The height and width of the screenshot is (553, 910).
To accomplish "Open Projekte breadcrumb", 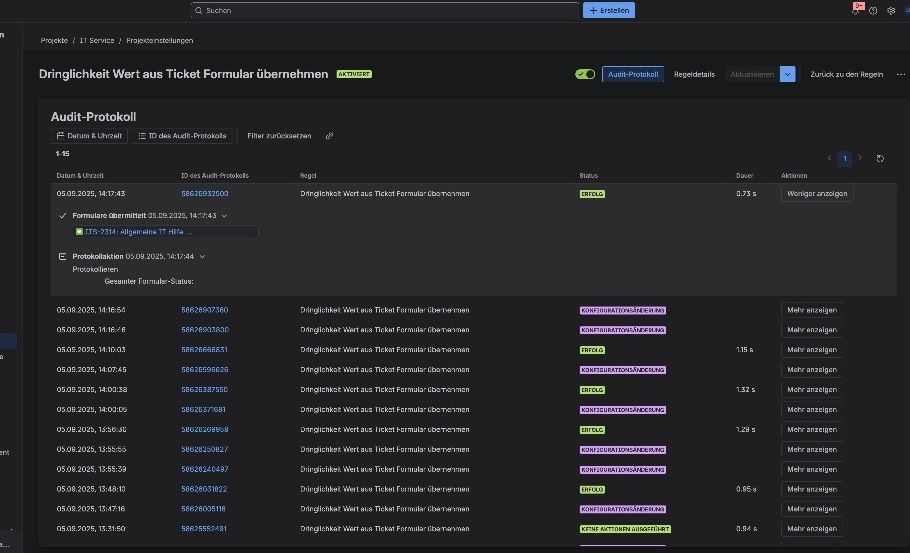I will click(x=54, y=41).
